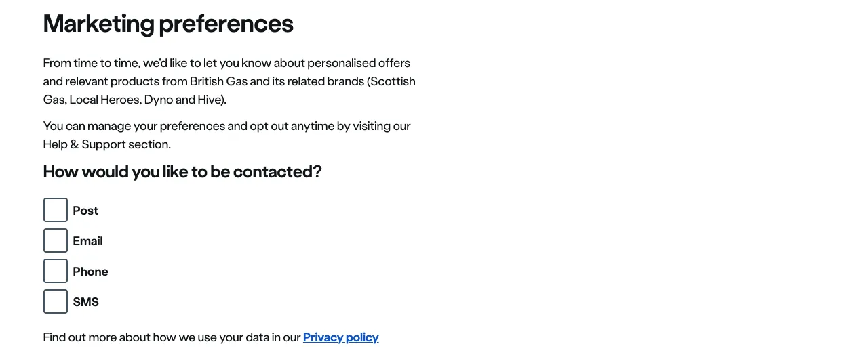Screen dimensions: 868x361
Task: Open the Privacy policy link
Action: (340, 337)
